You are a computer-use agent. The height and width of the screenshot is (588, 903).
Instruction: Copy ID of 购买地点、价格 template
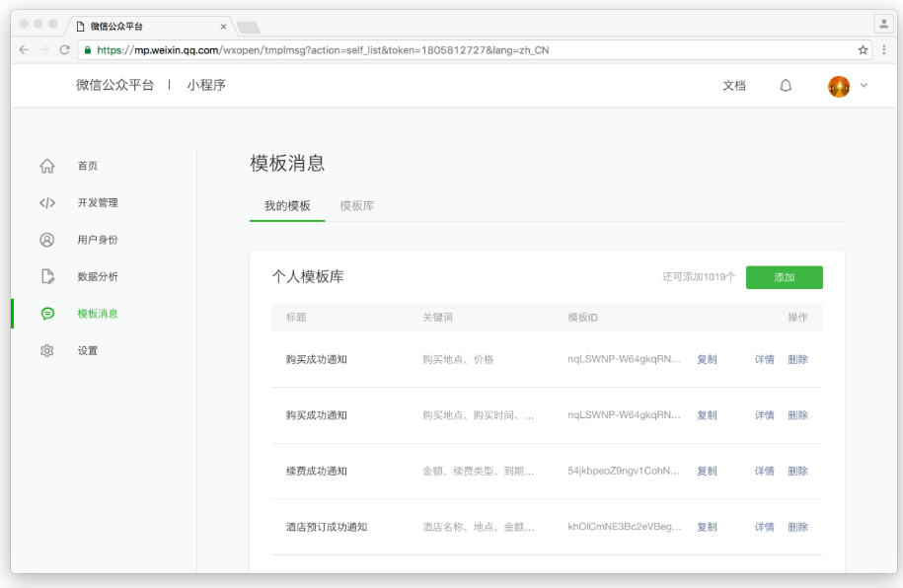[x=708, y=359]
